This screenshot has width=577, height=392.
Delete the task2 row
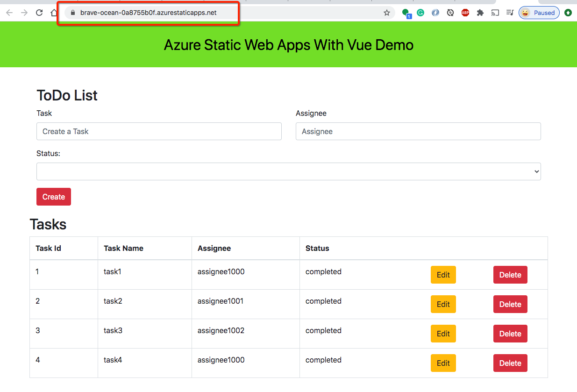(510, 304)
